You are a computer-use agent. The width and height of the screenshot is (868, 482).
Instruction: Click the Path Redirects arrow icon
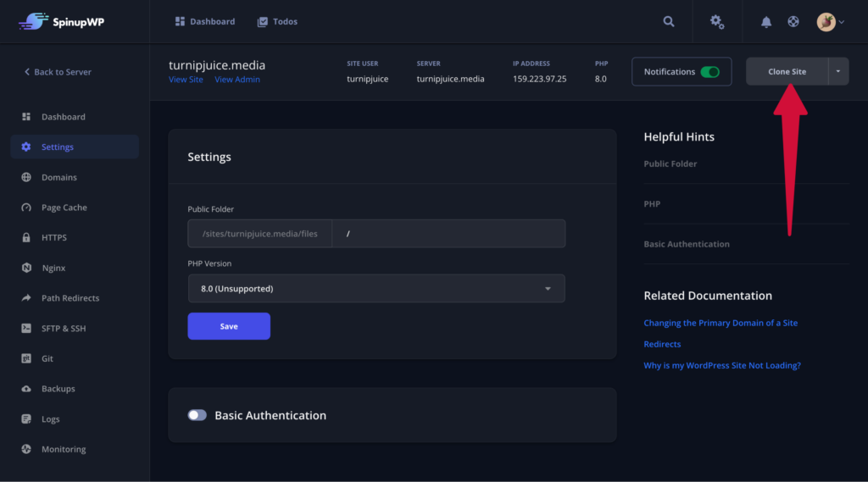[x=26, y=297]
